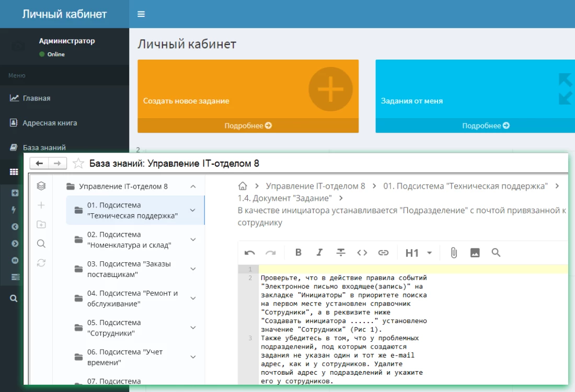Screen dimensions: 575x392
Task: Click Подробнее under Создать новое задание
Action: 248,125
